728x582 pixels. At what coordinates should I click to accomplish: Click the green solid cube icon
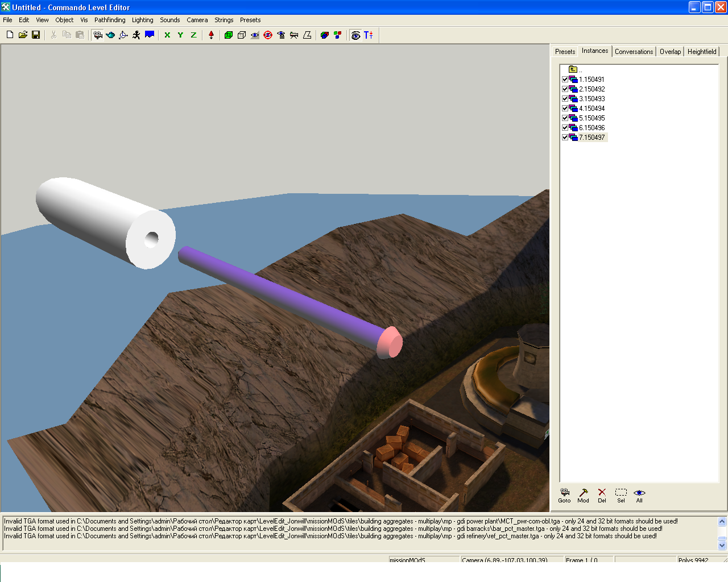click(x=229, y=35)
